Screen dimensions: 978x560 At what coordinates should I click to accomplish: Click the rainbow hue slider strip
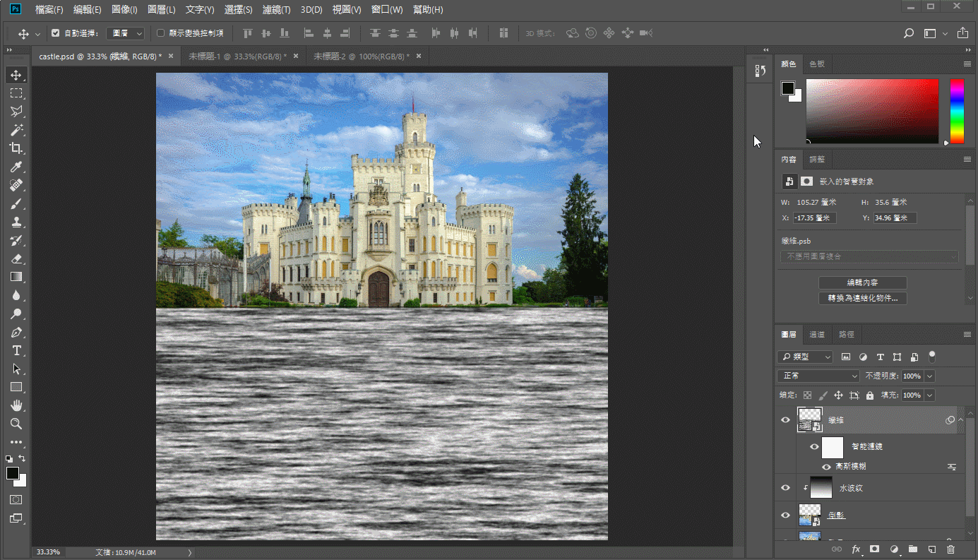956,111
